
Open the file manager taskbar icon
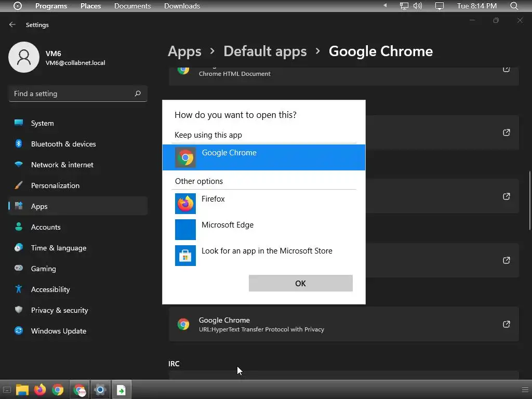tap(22, 390)
